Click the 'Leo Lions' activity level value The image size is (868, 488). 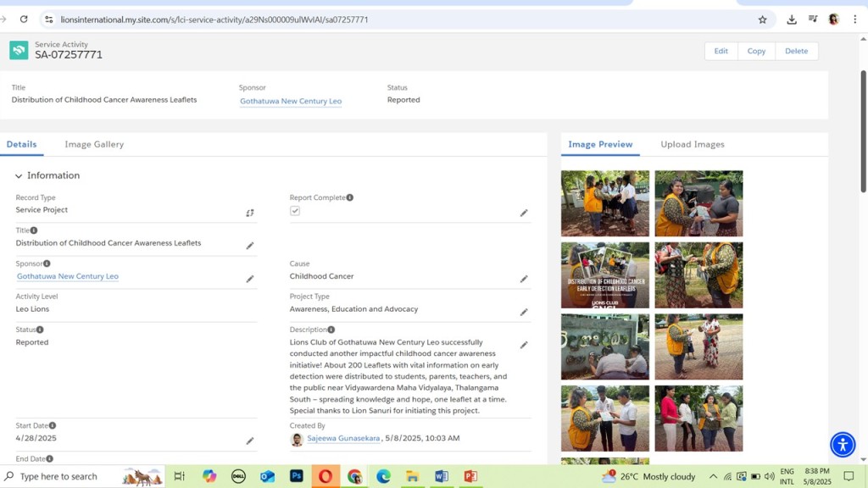[x=32, y=309]
